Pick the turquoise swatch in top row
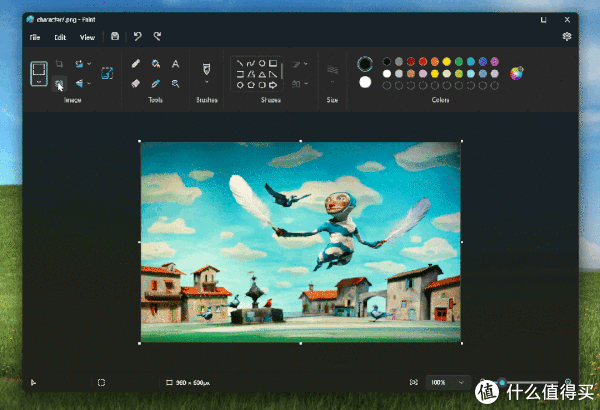This screenshot has height=410, width=600. 471,61
